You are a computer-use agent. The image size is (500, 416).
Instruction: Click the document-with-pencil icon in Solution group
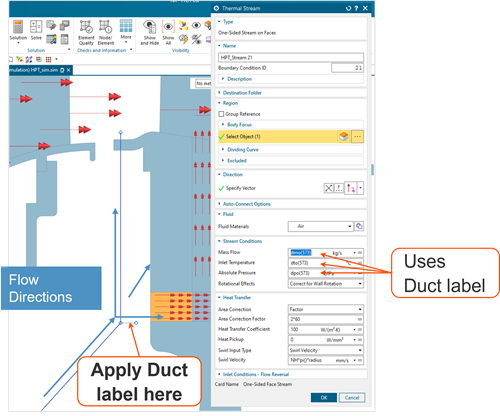coord(51,25)
